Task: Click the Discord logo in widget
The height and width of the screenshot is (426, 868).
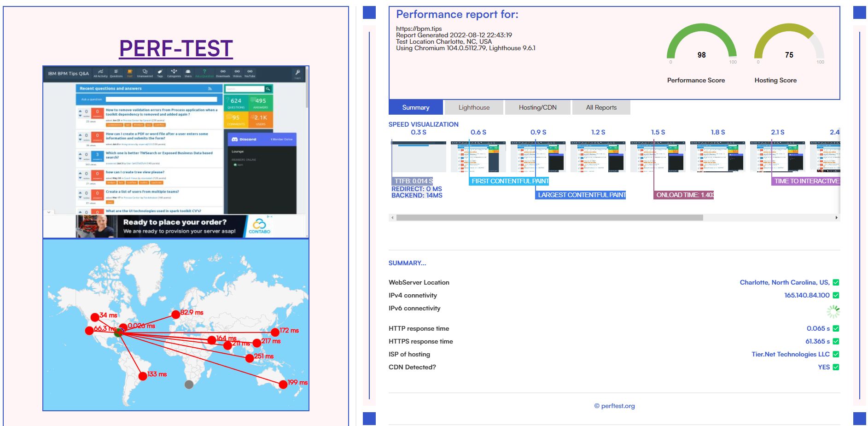Action: (234, 139)
